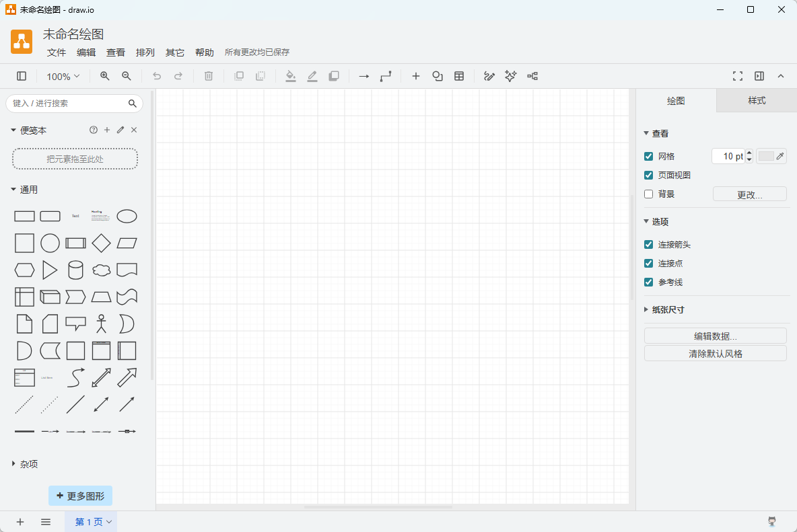
Task: Open the line color pencil tool
Action: click(x=312, y=76)
